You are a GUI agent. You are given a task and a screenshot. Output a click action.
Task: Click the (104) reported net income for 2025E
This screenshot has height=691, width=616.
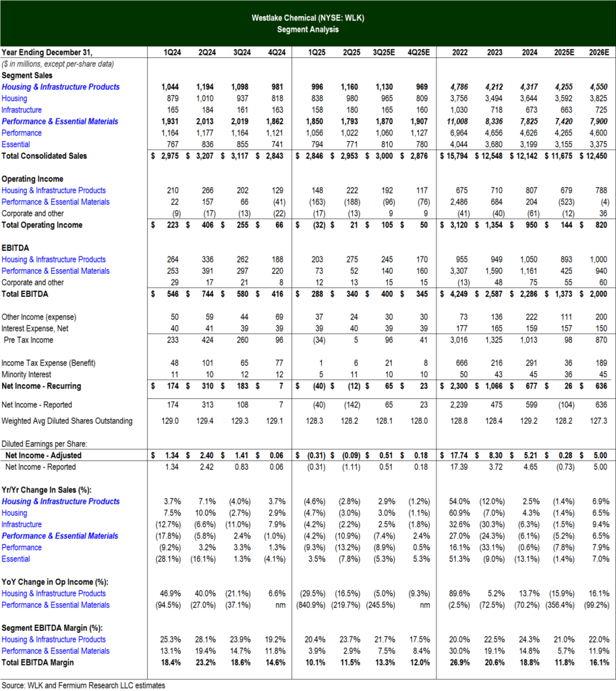coord(566,405)
